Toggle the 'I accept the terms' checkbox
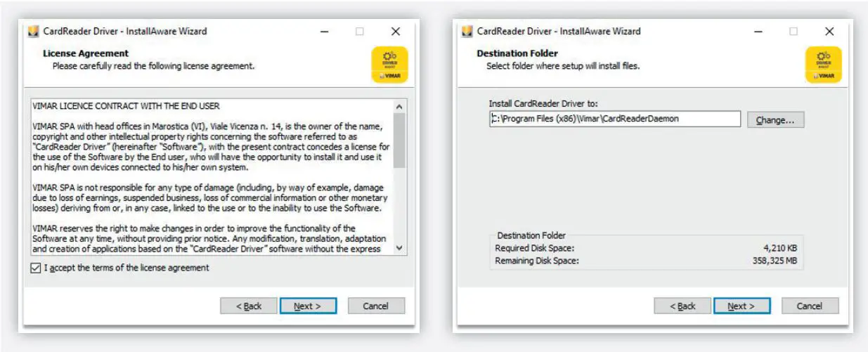The image size is (868, 352). pos(36,268)
